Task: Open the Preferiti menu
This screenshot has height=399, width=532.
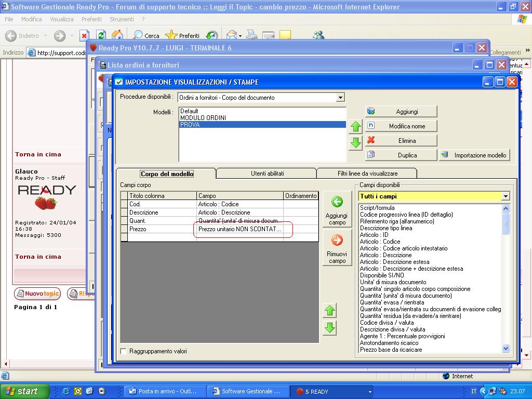Action: (91, 19)
